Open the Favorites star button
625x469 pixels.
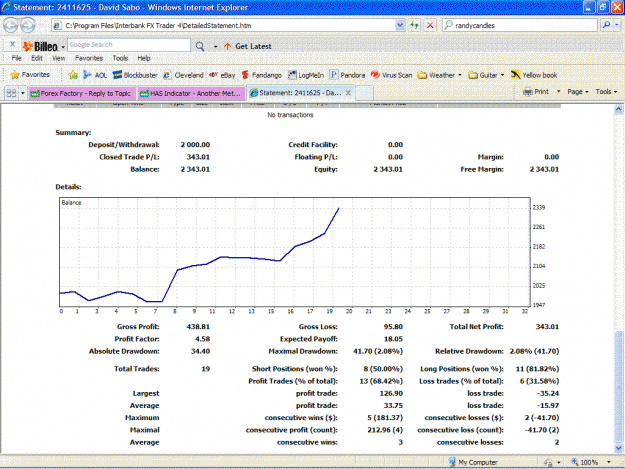pyautogui.click(x=30, y=75)
